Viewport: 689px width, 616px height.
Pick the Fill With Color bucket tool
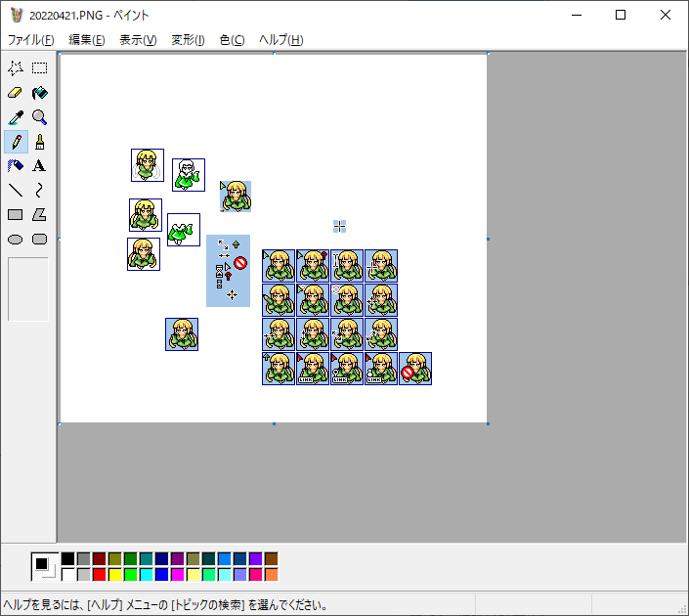coord(40,93)
